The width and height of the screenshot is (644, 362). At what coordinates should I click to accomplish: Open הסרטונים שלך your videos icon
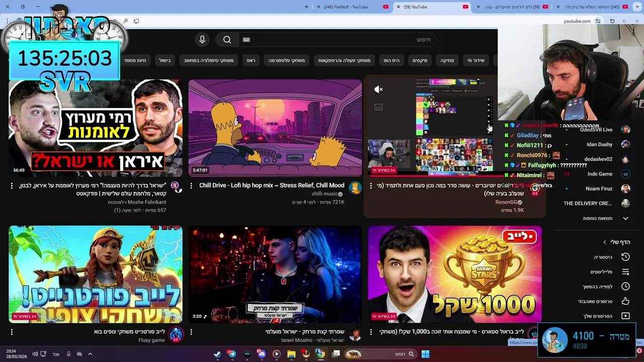click(625, 316)
